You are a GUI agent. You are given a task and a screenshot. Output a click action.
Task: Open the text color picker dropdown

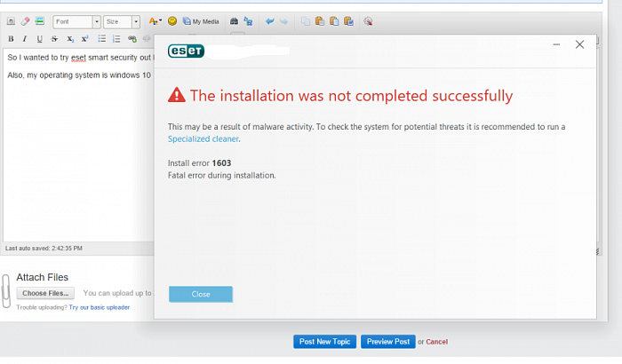coord(155,21)
